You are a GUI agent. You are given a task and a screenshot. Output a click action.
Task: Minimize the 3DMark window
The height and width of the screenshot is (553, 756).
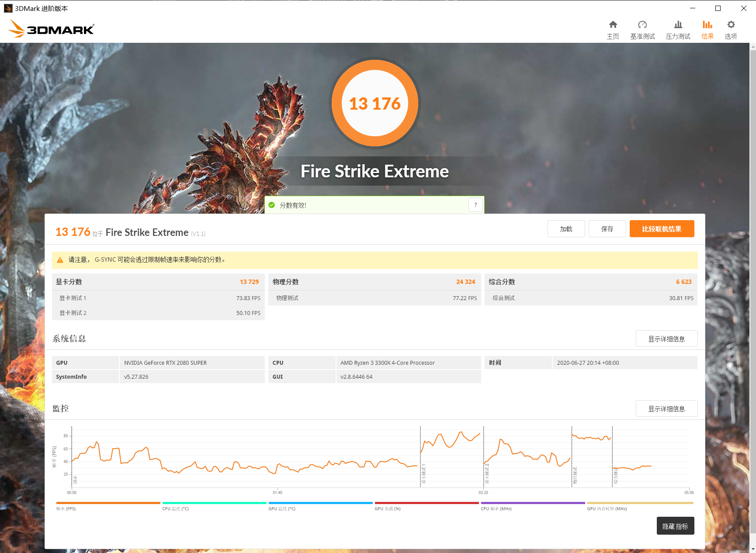[x=693, y=8]
